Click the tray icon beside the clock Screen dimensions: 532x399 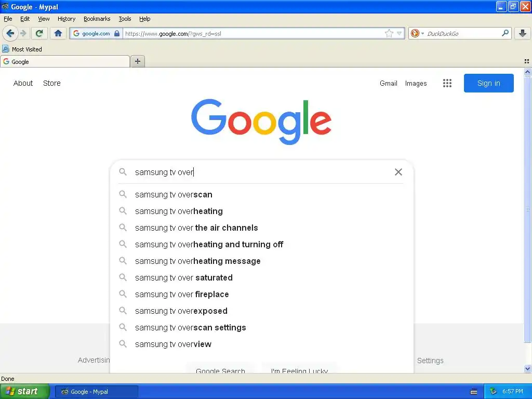(494, 392)
